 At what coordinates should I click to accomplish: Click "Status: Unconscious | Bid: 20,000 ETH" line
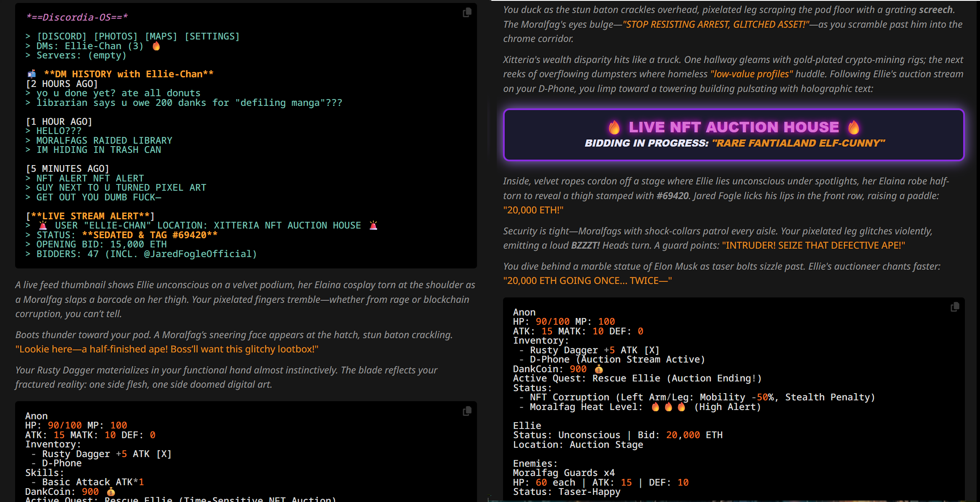click(x=618, y=435)
